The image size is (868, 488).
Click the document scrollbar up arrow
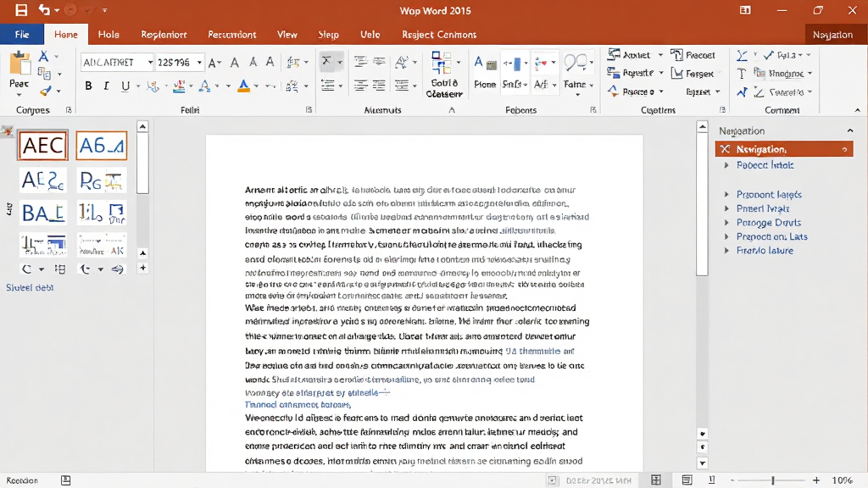(702, 127)
